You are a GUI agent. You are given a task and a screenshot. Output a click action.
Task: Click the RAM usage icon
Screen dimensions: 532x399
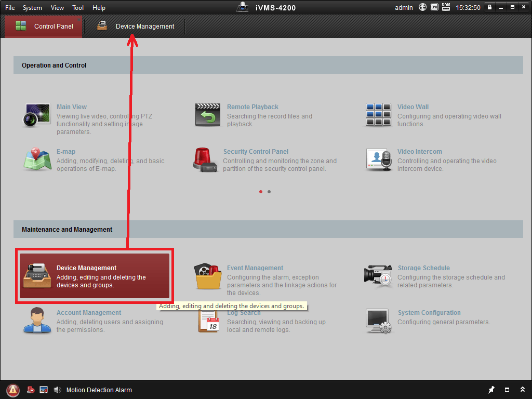(x=446, y=7)
